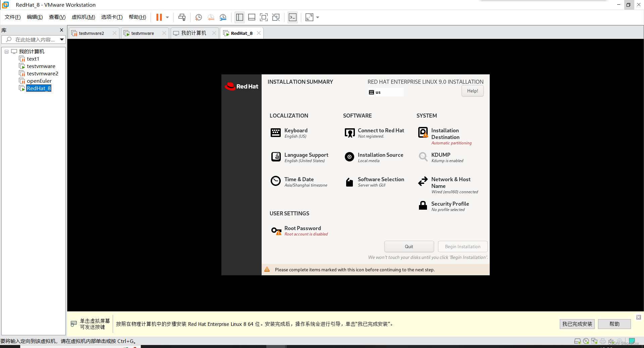Image resolution: width=644 pixels, height=348 pixels.
Task: Open Keyboard settings in installer
Action: pyautogui.click(x=289, y=133)
